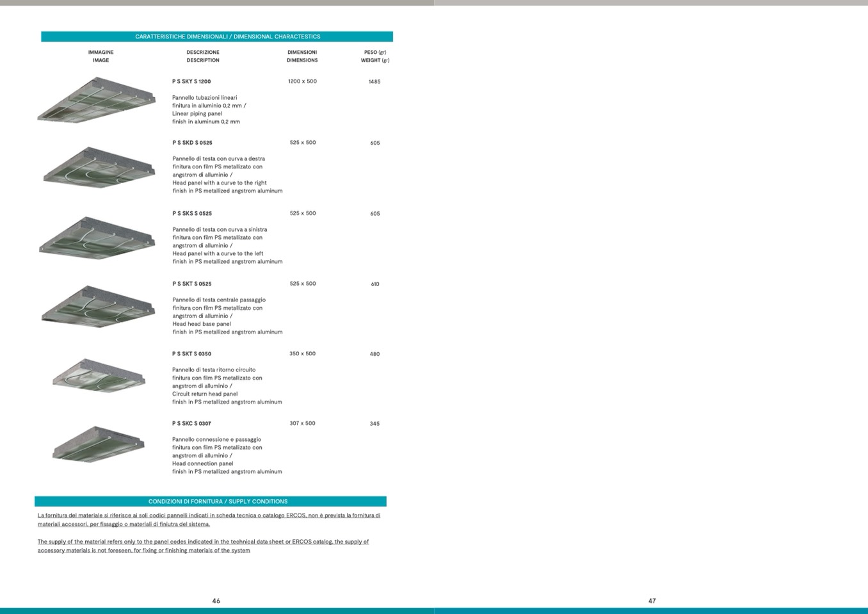Click the PESO / WEIGHT column heading
Screen dimensions: 868x614
pyautogui.click(x=374, y=56)
